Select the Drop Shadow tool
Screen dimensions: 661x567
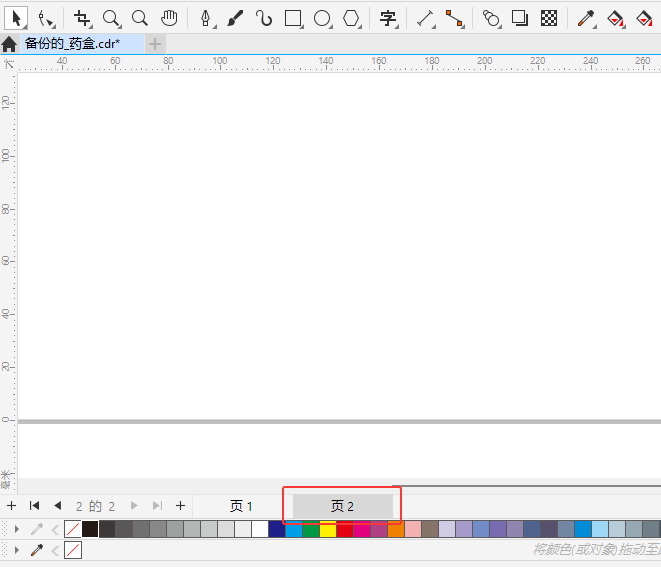pos(520,19)
